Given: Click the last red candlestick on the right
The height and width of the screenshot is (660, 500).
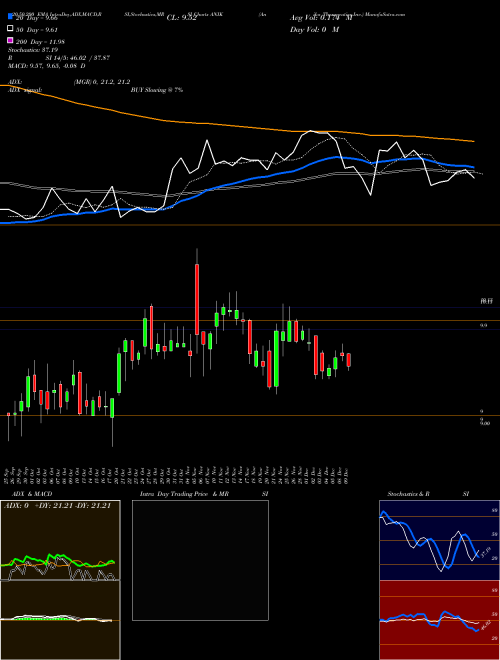Looking at the screenshot, I should (348, 360).
